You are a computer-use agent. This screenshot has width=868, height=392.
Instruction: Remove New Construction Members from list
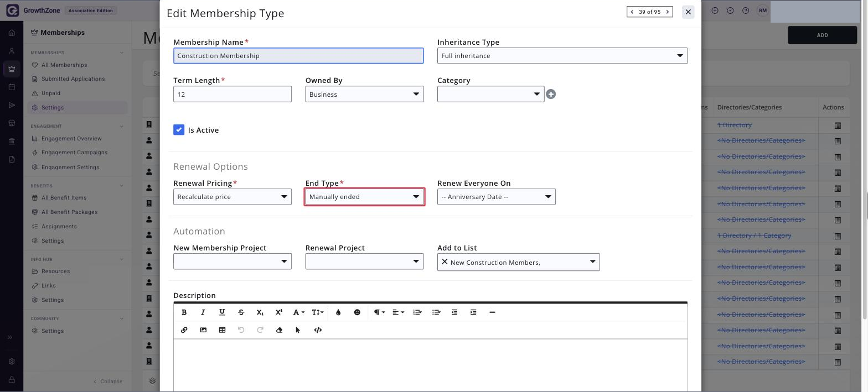pos(445,262)
